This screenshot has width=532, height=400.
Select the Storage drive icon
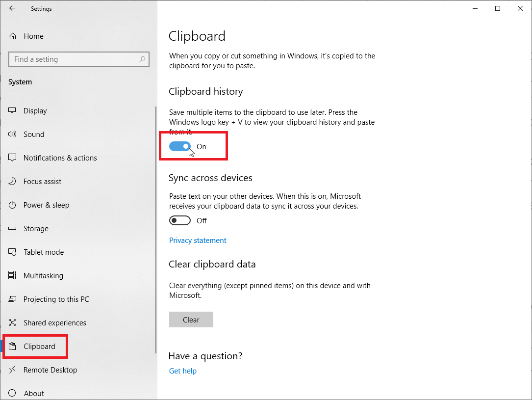click(x=12, y=229)
